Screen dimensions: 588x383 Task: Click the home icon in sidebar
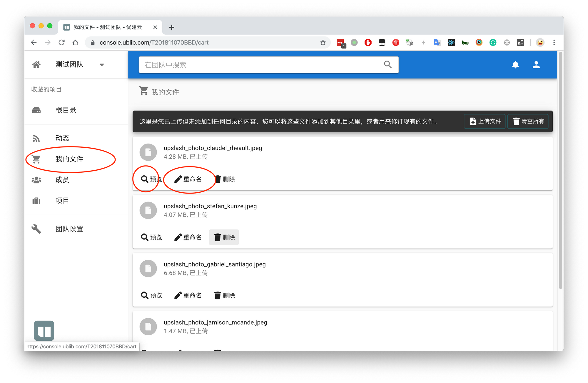tap(36, 65)
